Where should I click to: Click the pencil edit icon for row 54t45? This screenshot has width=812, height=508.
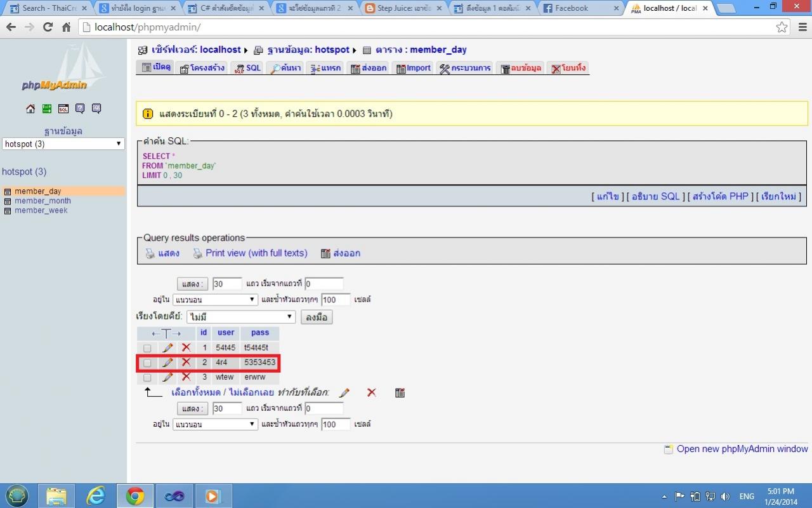pyautogui.click(x=167, y=348)
